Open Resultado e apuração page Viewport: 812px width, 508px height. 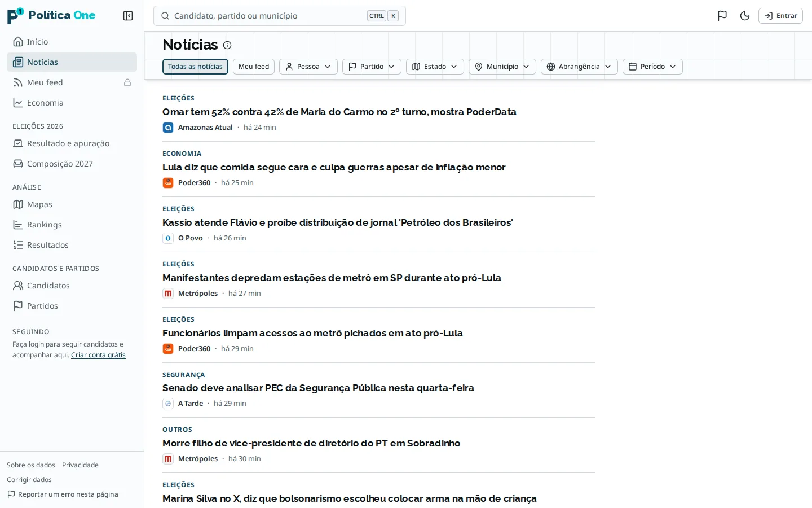pos(72,143)
